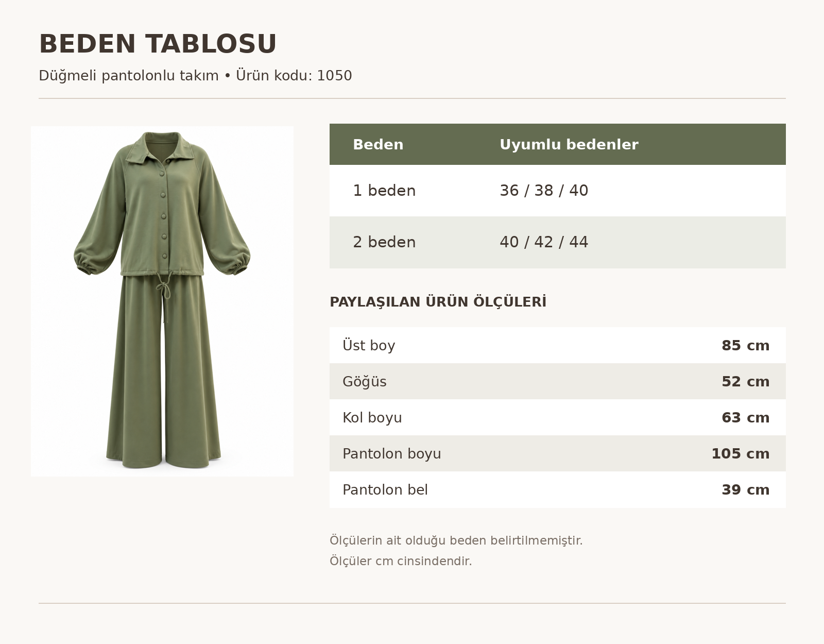Click the 85 cm value
The height and width of the screenshot is (644, 824).
[x=745, y=346]
